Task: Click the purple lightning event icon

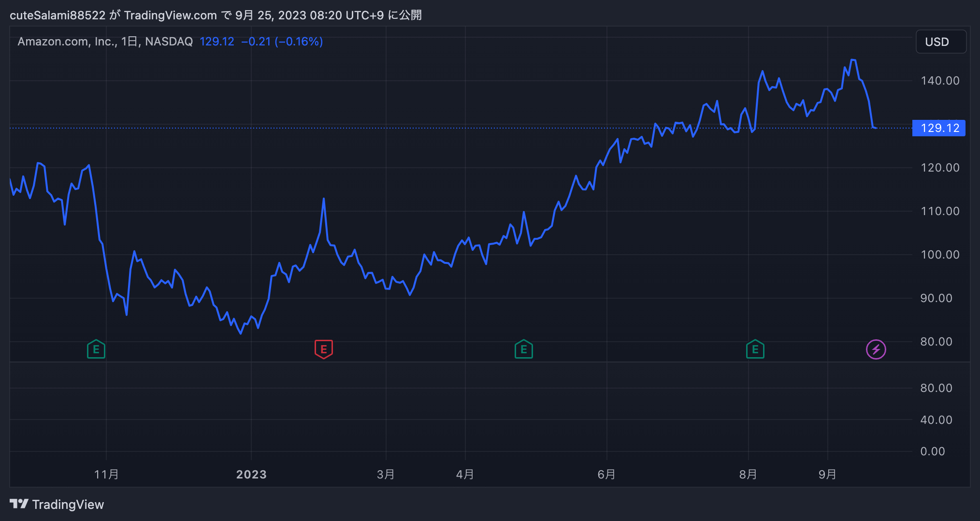Action: [876, 349]
